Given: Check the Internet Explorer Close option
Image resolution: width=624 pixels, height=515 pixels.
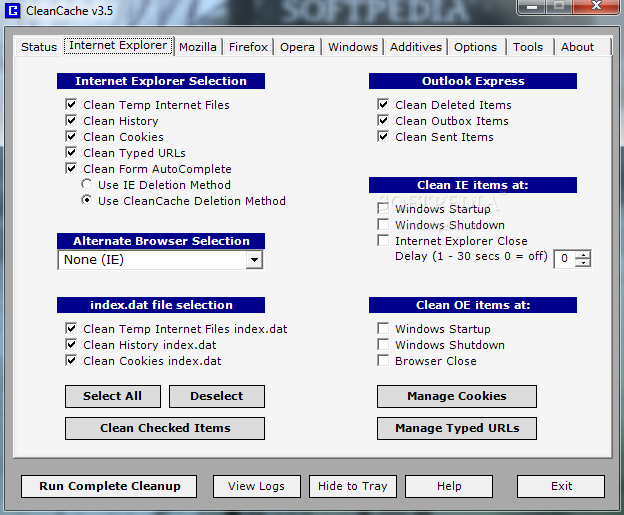Looking at the screenshot, I should [383, 240].
